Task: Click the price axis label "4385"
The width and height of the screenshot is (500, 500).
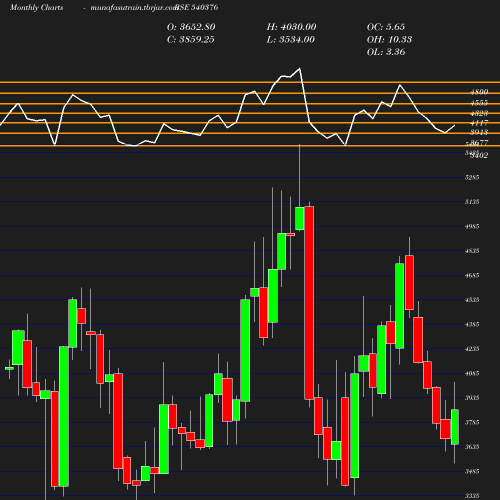Action: coord(472,324)
